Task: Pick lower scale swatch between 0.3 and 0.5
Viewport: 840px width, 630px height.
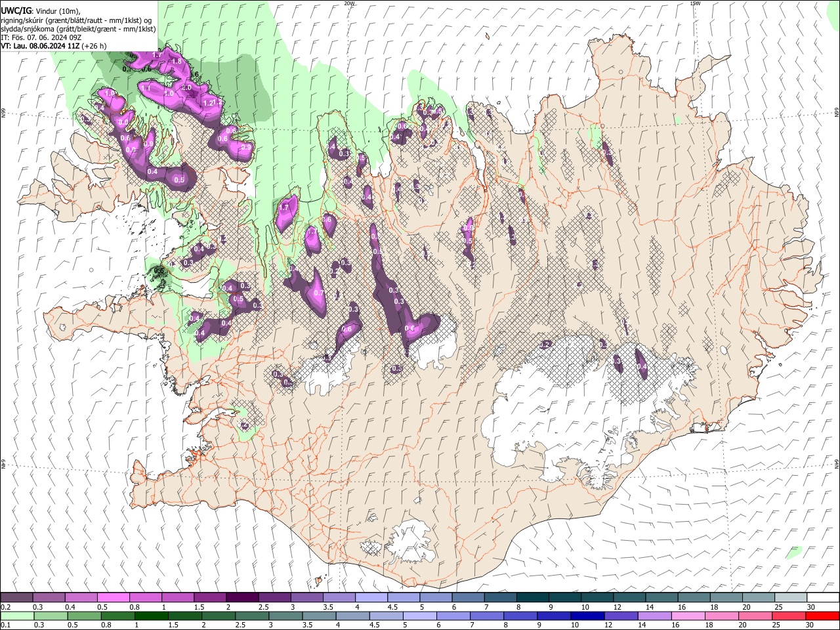Action: (52, 616)
